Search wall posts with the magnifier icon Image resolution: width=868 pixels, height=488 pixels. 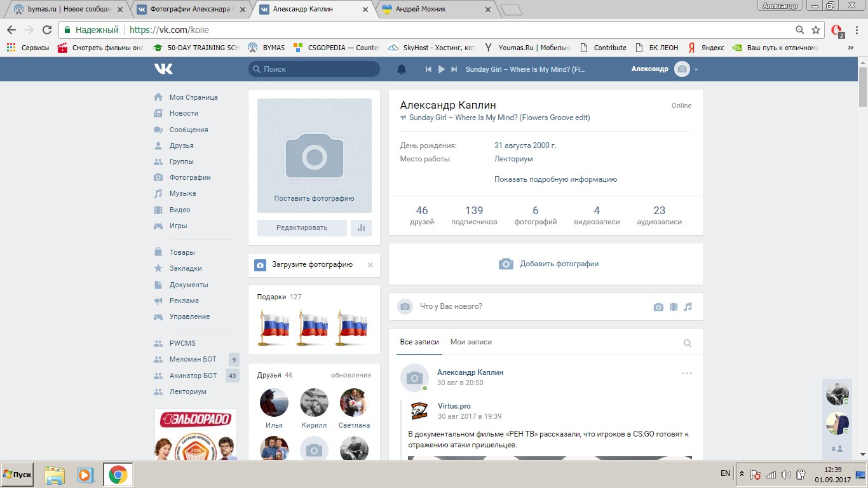point(687,343)
